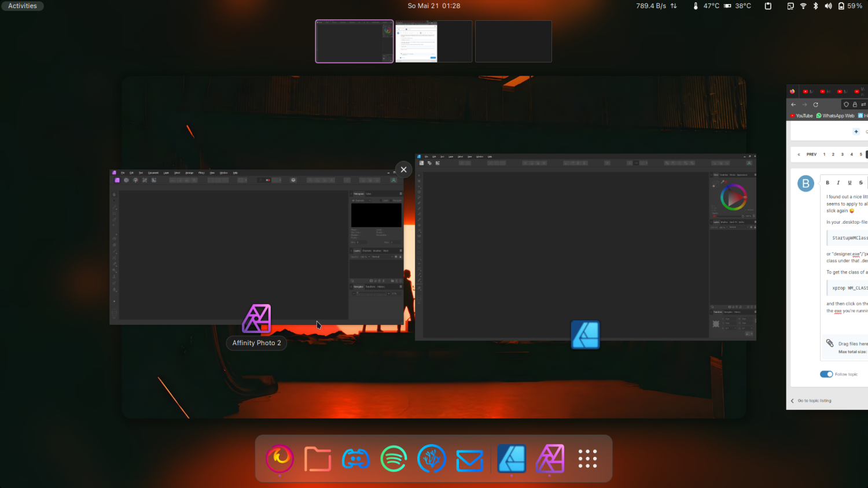The image size is (868, 488).
Task: Open tracking protection shield in address bar
Action: [x=845, y=105]
